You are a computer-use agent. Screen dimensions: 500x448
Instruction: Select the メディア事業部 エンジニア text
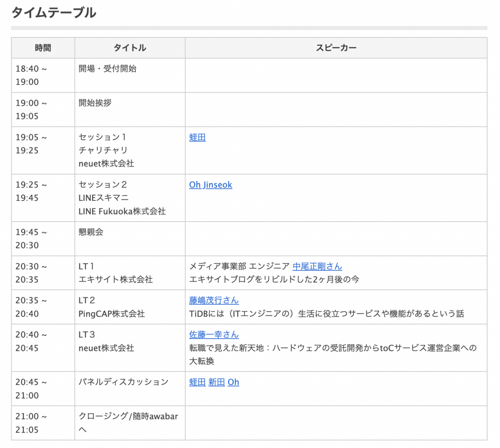(239, 266)
